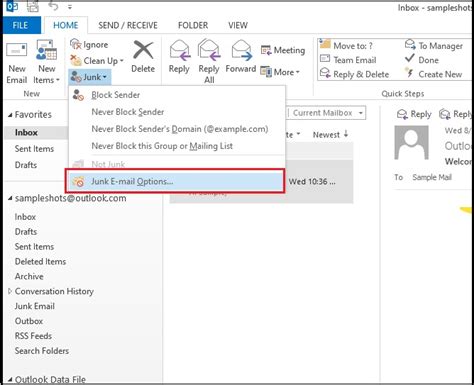Click the Reply icon in ribbon
Viewport: 474px width, 385px height.
pyautogui.click(x=179, y=56)
